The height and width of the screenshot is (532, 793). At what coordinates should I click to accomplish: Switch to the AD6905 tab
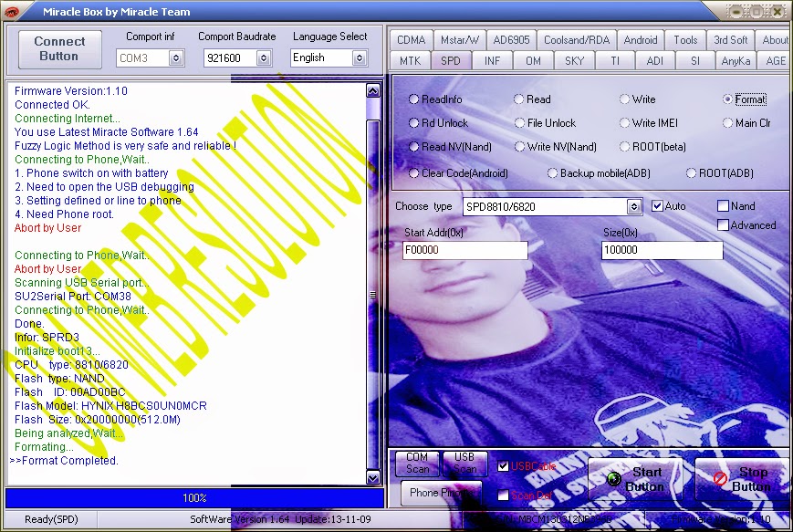pos(511,40)
